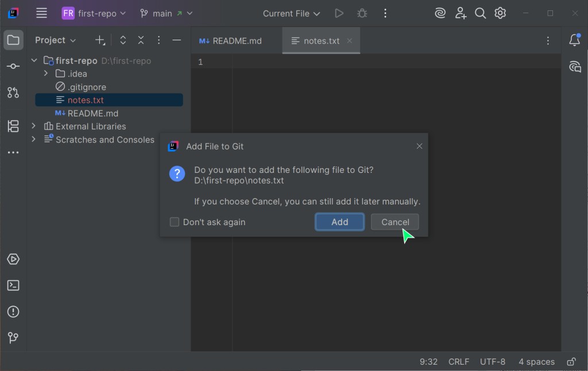Open the Pull Requests tool window
Viewport: 588px width, 371px height.
(13, 92)
